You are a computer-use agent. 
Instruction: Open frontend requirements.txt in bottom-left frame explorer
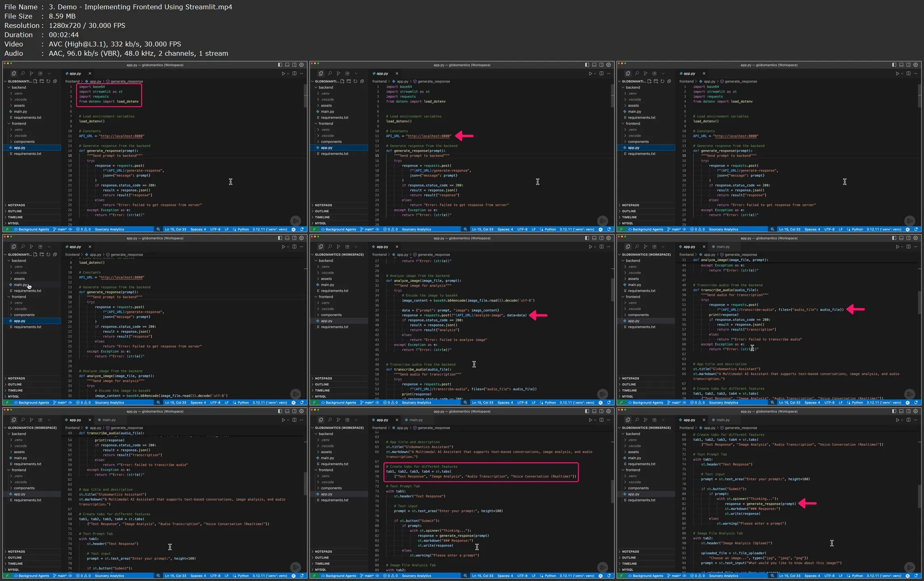[x=32, y=500]
